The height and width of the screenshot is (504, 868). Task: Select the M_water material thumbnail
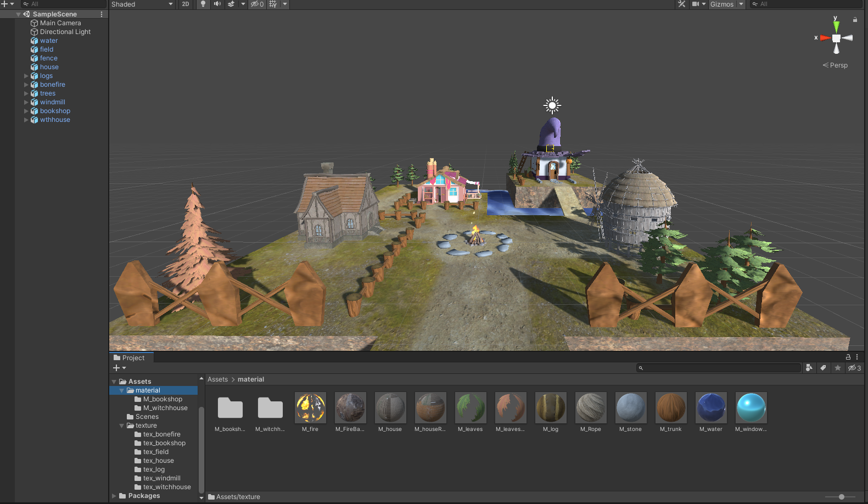point(711,407)
